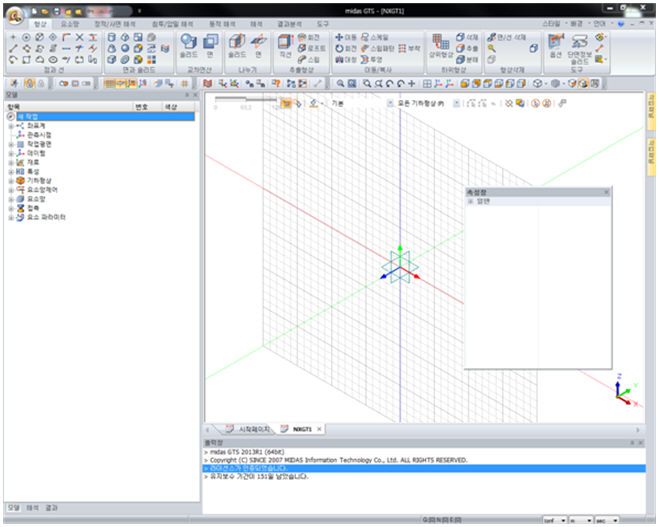The width and height of the screenshot is (659, 527).
Task: Switch to the 시작페이지 document tab
Action: [x=245, y=429]
